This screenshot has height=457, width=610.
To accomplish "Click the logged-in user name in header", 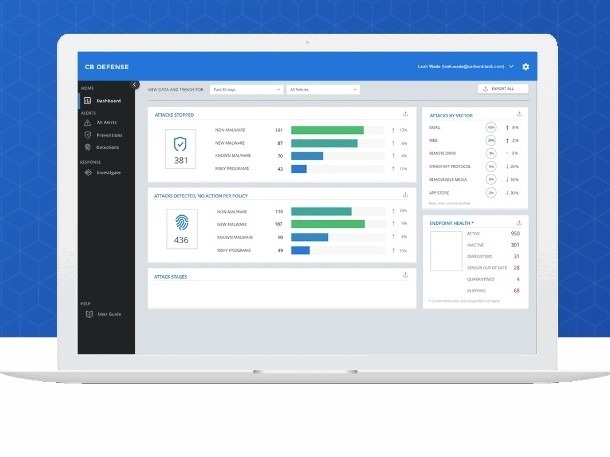I will tap(461, 67).
